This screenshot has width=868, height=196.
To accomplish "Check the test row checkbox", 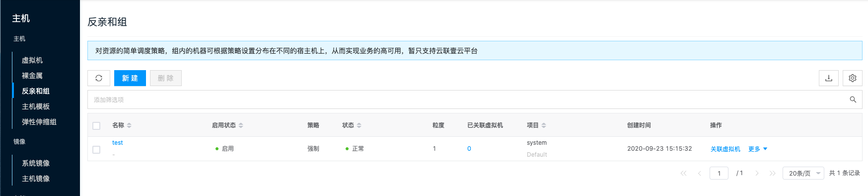I will pyautogui.click(x=96, y=149).
